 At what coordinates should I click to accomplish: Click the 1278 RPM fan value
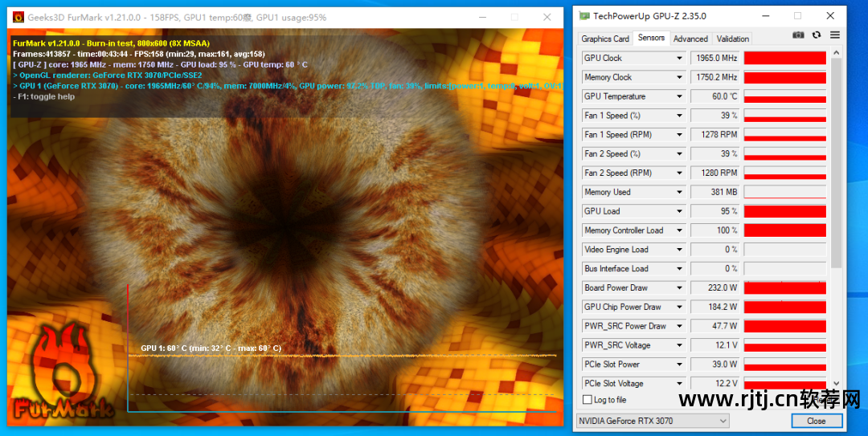(714, 134)
